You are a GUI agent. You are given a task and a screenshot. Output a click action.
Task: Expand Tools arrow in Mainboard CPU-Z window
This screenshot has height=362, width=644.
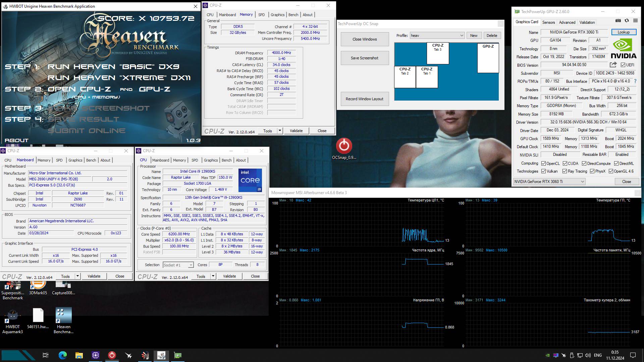[77, 276]
